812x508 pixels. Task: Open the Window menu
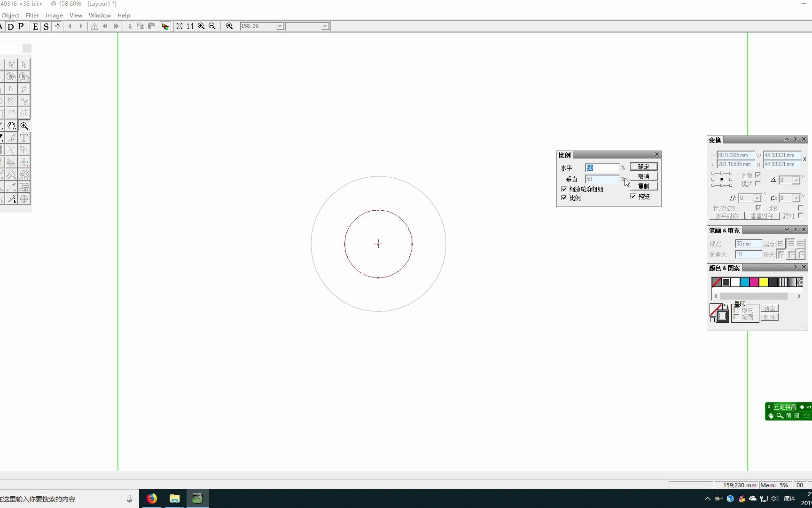[x=100, y=16]
